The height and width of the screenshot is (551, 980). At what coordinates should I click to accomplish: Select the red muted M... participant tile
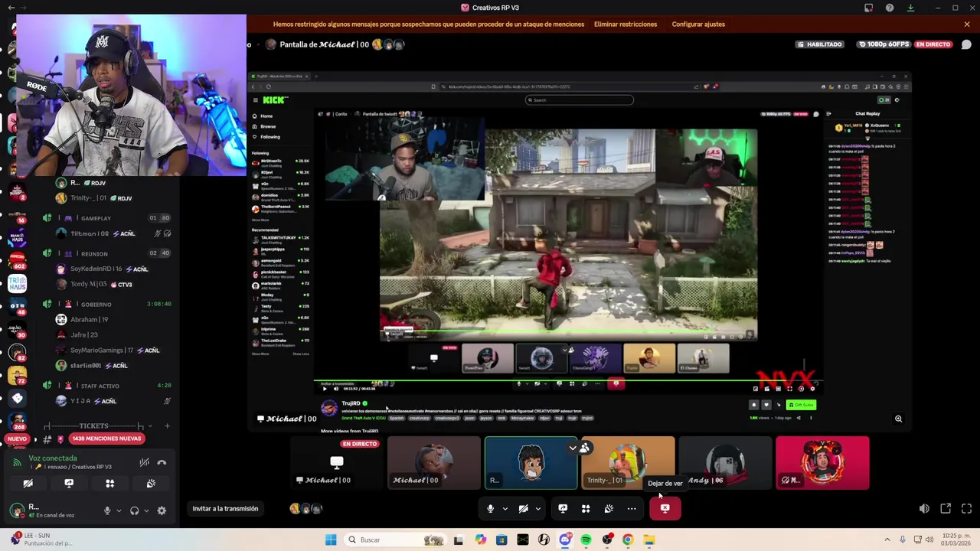822,462
